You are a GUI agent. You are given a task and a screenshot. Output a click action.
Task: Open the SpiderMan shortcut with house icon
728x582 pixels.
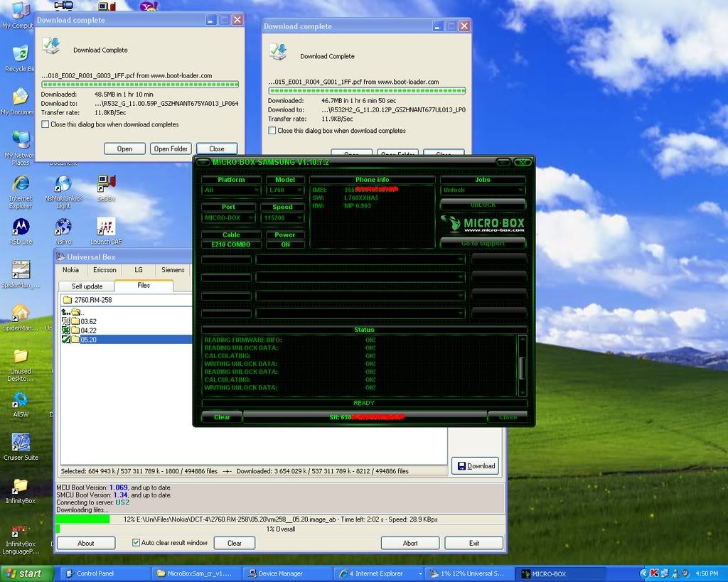point(21,318)
